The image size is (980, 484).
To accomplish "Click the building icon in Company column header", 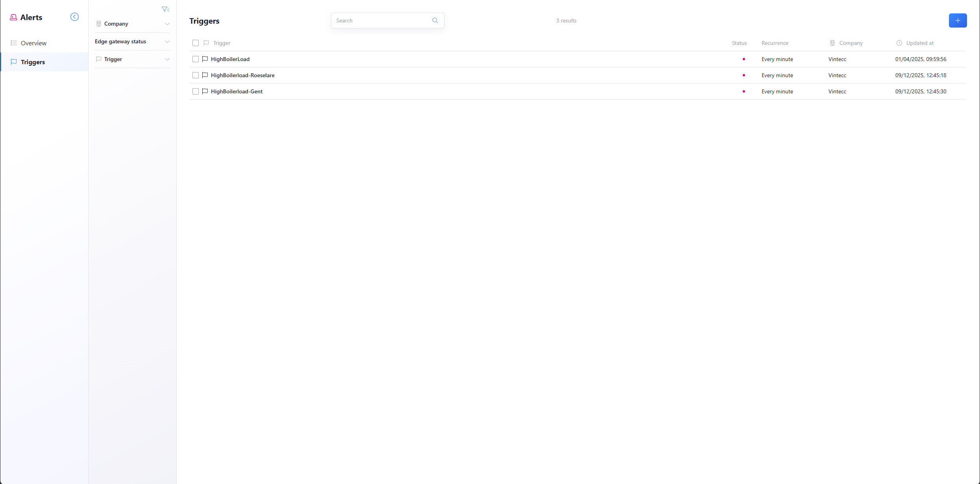I will point(832,43).
